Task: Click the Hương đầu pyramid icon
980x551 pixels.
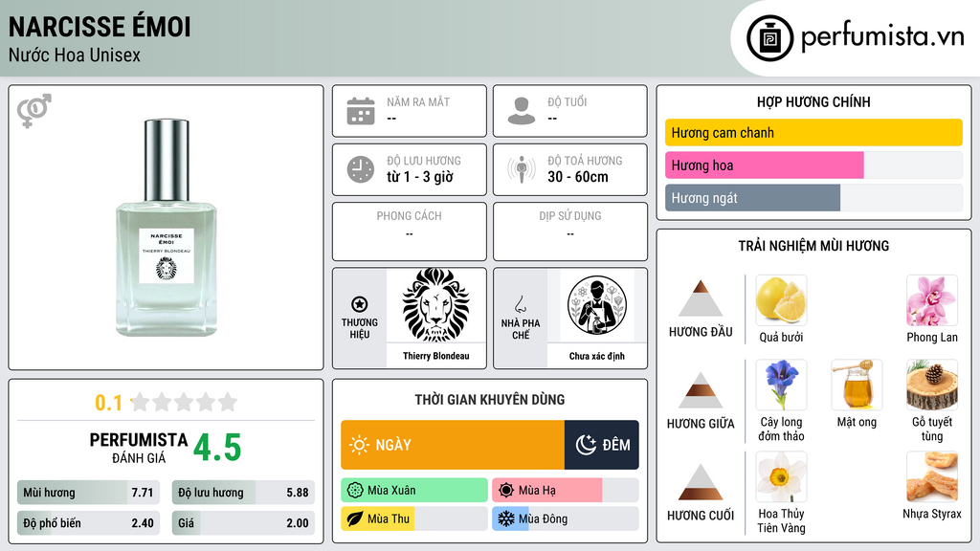Action: [701, 298]
